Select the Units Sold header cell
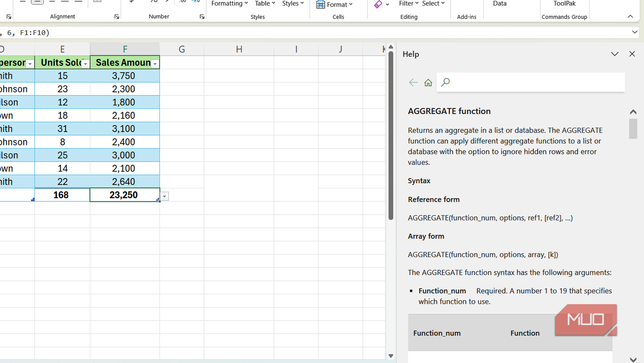644x363 pixels. point(62,62)
